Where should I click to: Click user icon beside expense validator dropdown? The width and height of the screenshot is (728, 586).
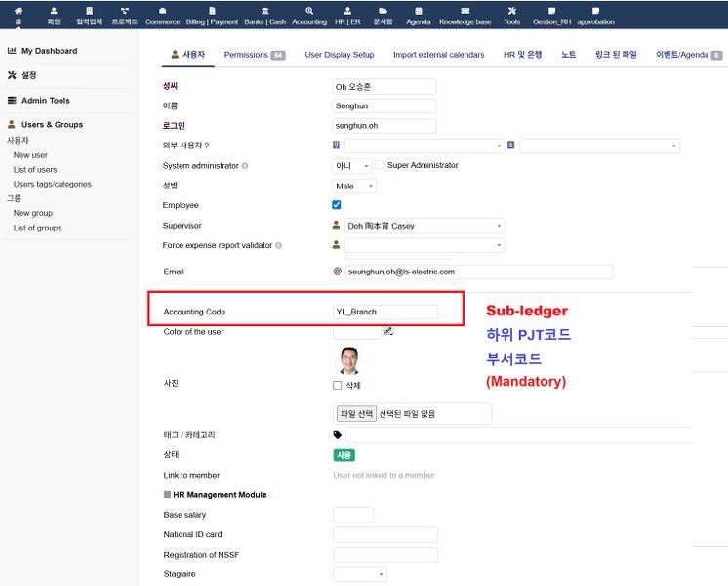click(x=336, y=245)
